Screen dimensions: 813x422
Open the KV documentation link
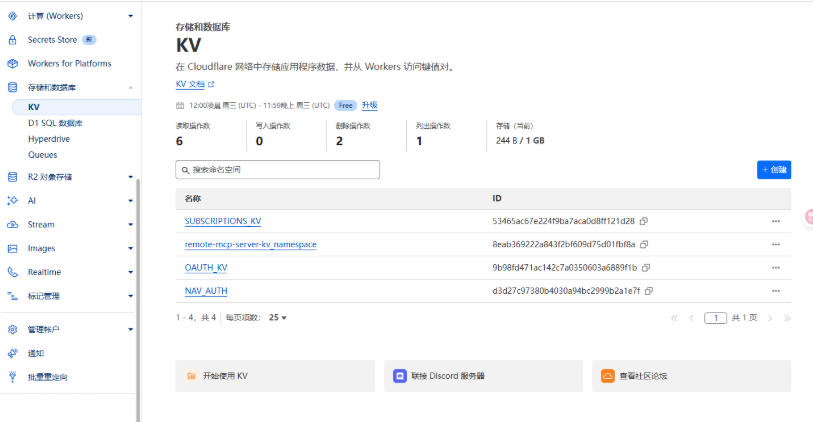click(x=190, y=84)
